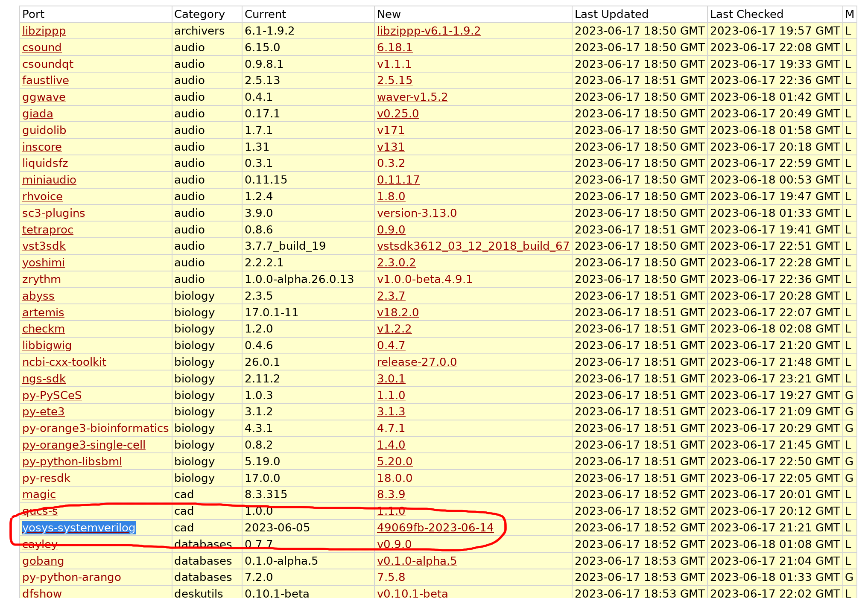This screenshot has width=868, height=598.
Task: Visit the abyss port page
Action: pyautogui.click(x=38, y=295)
